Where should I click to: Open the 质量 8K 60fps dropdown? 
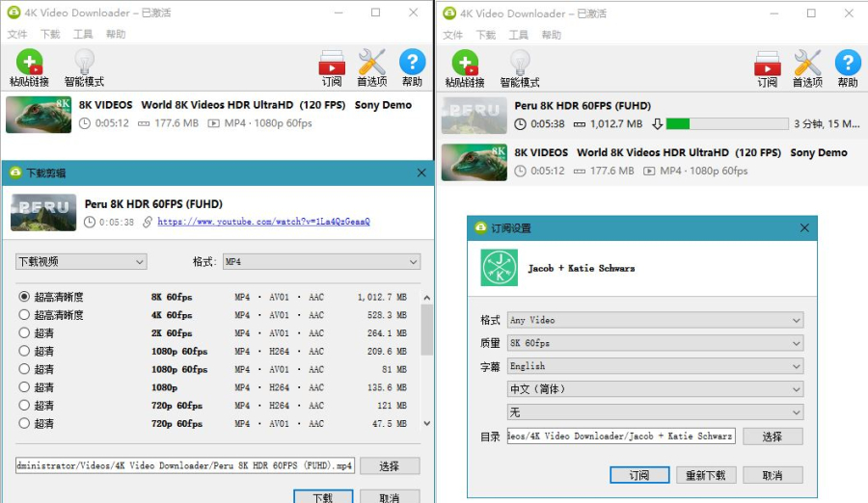tap(655, 343)
